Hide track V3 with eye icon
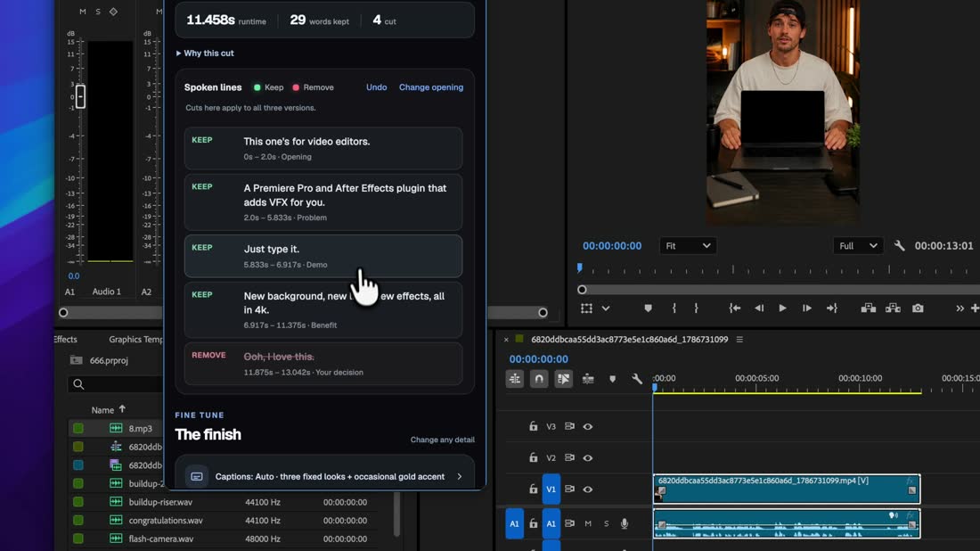 point(587,426)
